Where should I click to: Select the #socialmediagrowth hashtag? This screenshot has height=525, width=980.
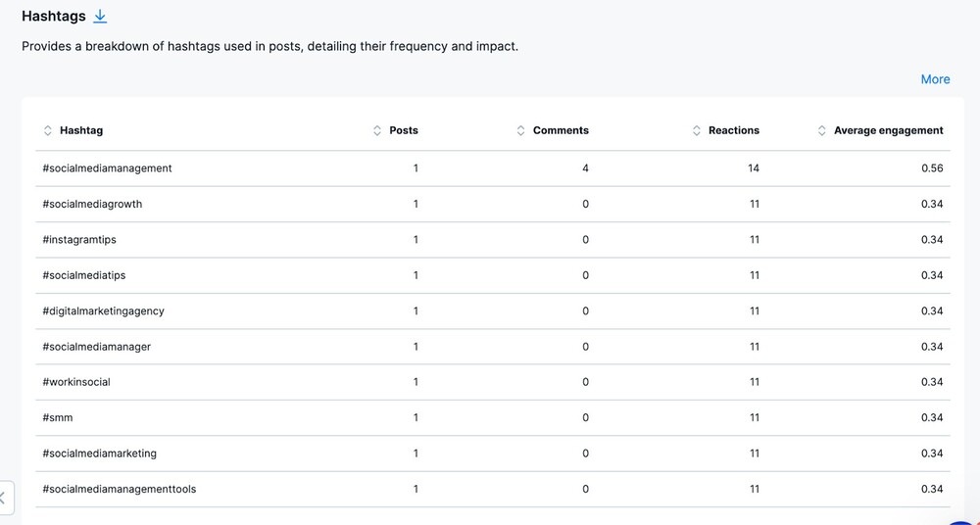tap(92, 204)
